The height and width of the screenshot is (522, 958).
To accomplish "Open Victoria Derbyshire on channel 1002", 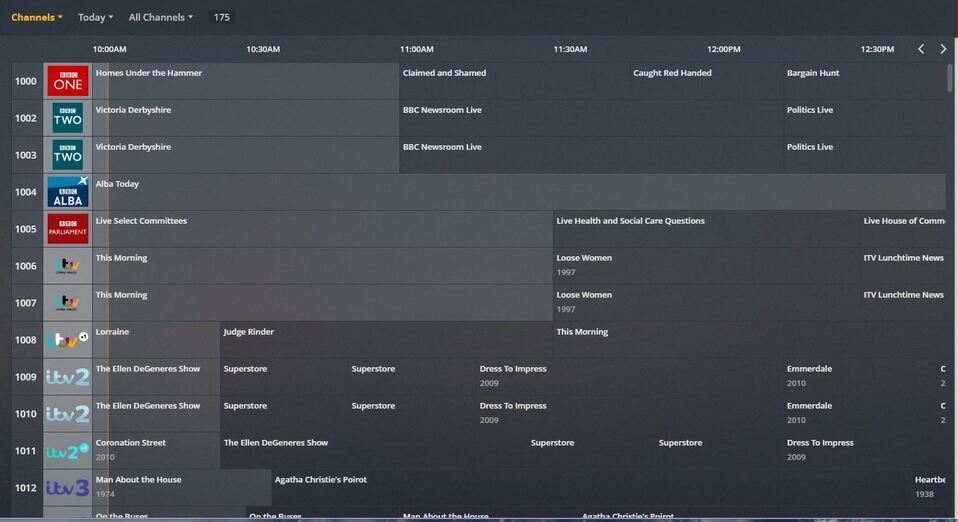I will 246,118.
